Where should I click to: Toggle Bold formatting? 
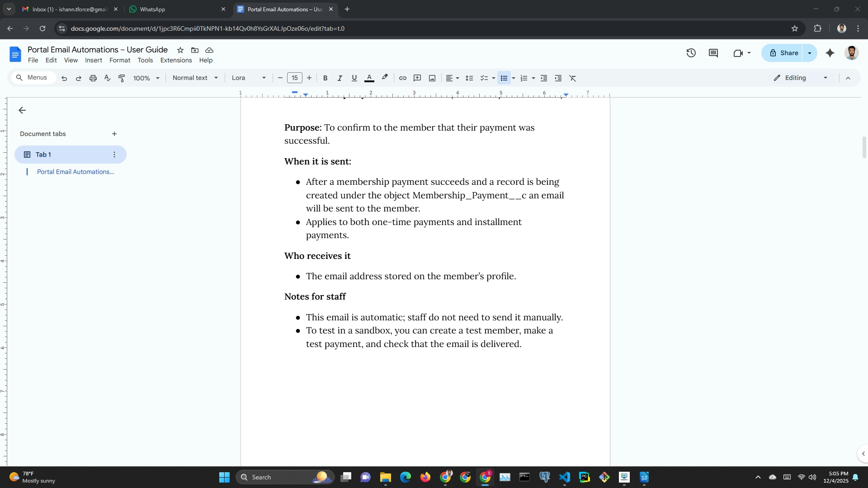point(325,78)
